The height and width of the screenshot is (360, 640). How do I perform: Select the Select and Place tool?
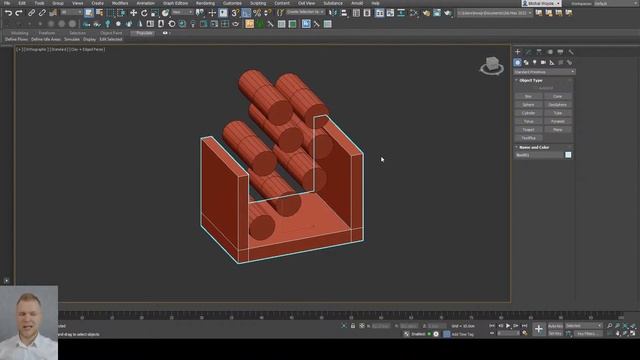[165, 13]
